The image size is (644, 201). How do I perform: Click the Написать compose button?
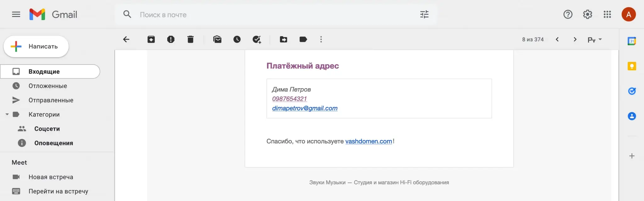point(36,46)
